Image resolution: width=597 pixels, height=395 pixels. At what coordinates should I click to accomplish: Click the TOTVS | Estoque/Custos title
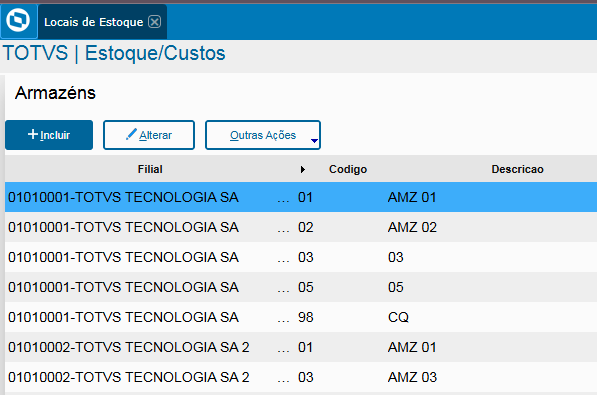(114, 53)
